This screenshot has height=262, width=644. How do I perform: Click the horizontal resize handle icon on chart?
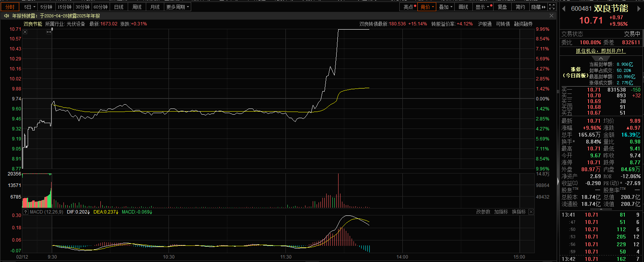click(49, 32)
